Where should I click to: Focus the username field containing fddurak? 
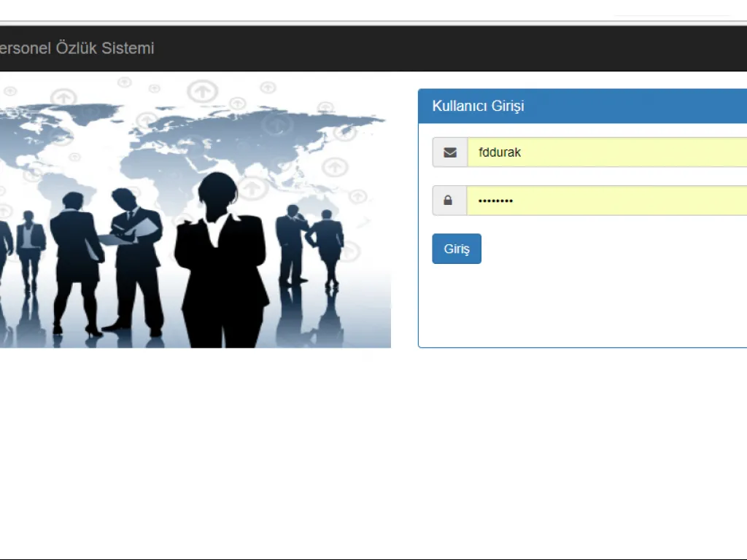[608, 152]
